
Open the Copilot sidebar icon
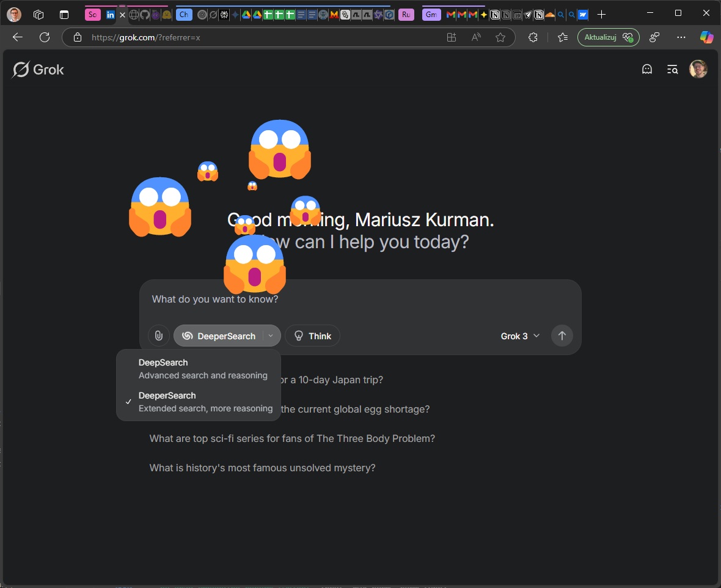point(706,37)
